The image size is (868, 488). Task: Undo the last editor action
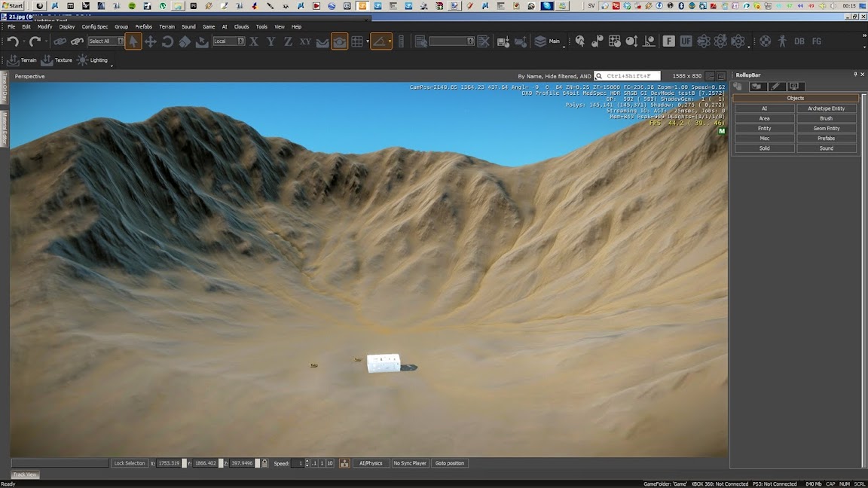[x=14, y=41]
